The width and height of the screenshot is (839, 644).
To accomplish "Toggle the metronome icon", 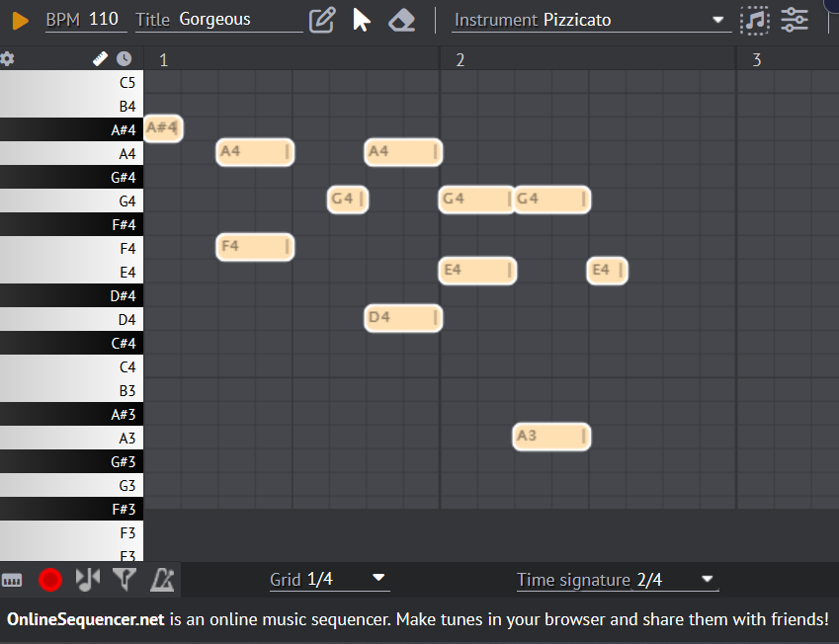I will pyautogui.click(x=161, y=580).
